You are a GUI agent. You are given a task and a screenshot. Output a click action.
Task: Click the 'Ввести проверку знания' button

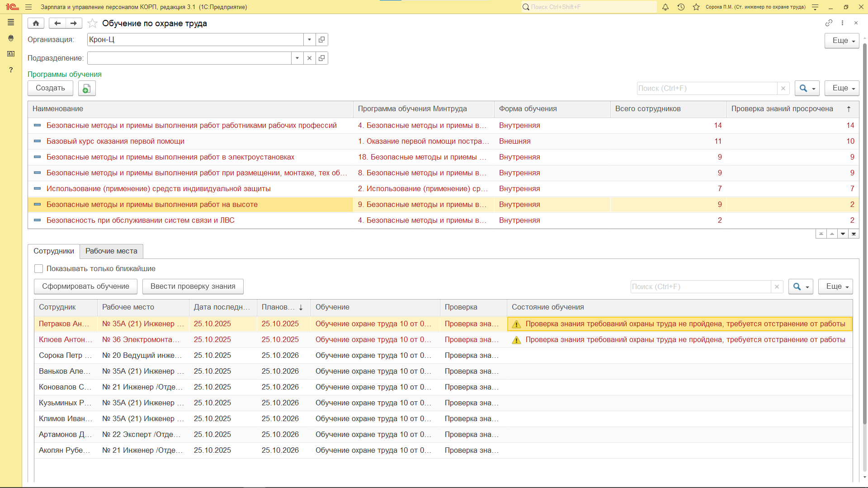click(193, 286)
